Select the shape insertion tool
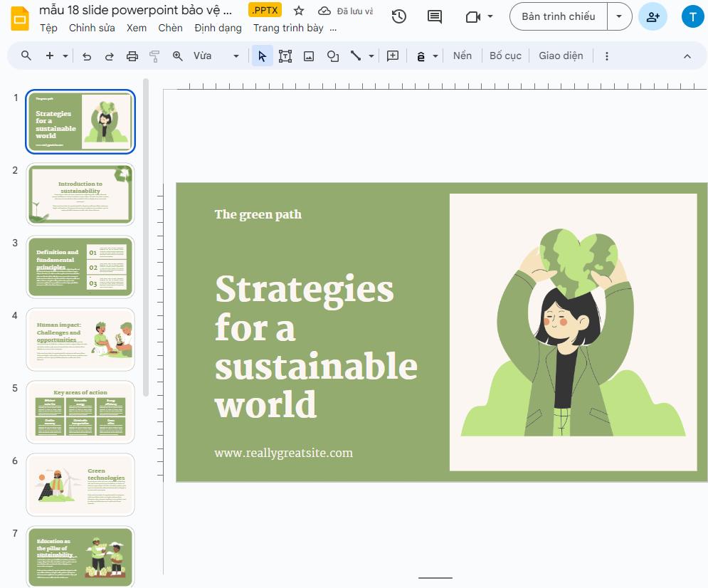 332,56
